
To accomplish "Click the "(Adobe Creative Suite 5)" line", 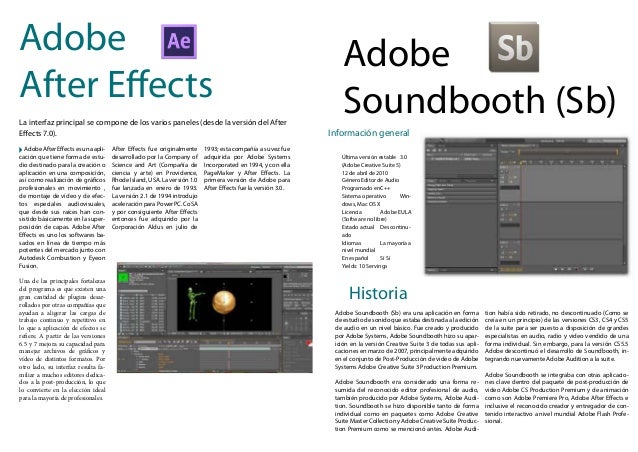I will (371, 165).
